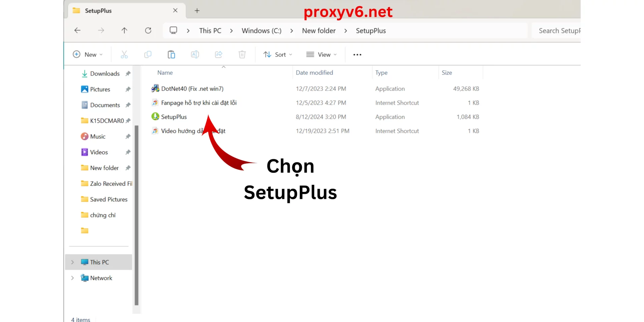Screen dimensions: 644x322
Task: Select the 'DotNet40 (Fix .net win7)' file name
Action: [x=192, y=89]
